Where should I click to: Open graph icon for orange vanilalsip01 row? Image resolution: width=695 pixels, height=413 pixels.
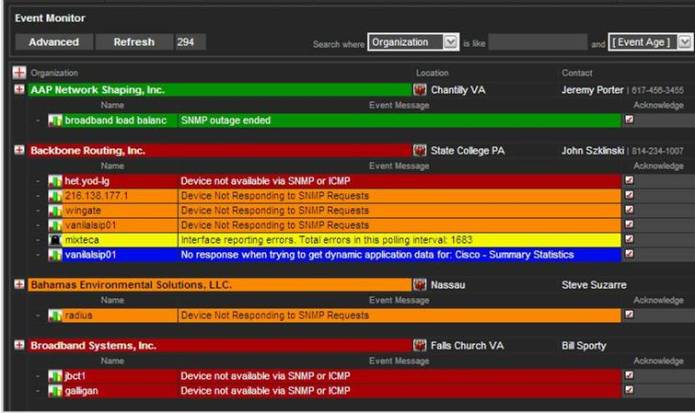55,225
